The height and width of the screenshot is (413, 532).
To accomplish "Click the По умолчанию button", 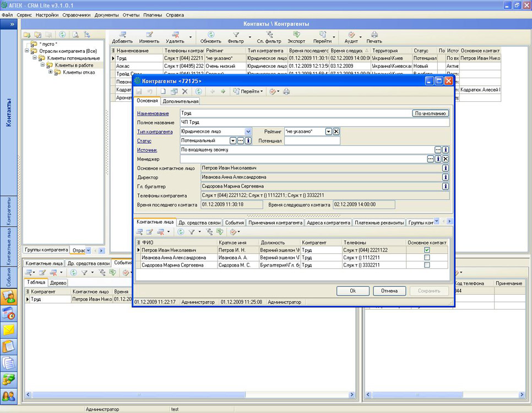I will click(x=431, y=113).
